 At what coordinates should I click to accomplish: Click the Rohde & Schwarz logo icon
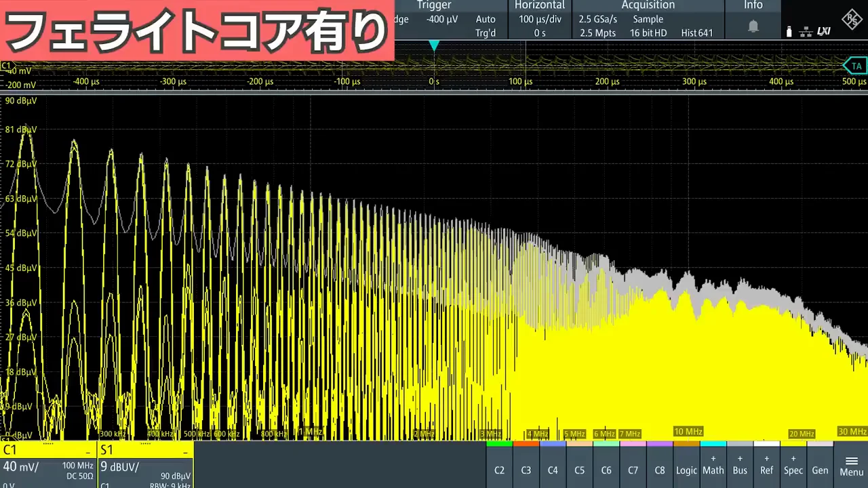(x=852, y=20)
